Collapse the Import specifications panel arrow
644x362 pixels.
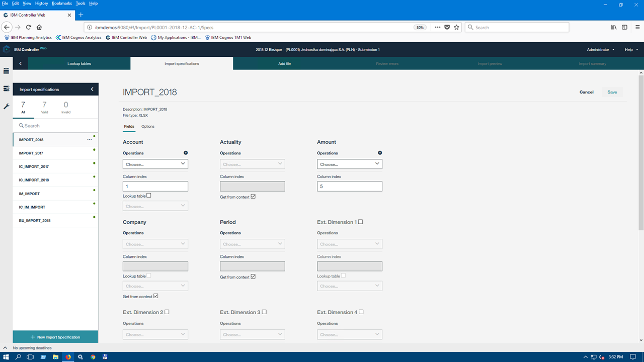(92, 89)
